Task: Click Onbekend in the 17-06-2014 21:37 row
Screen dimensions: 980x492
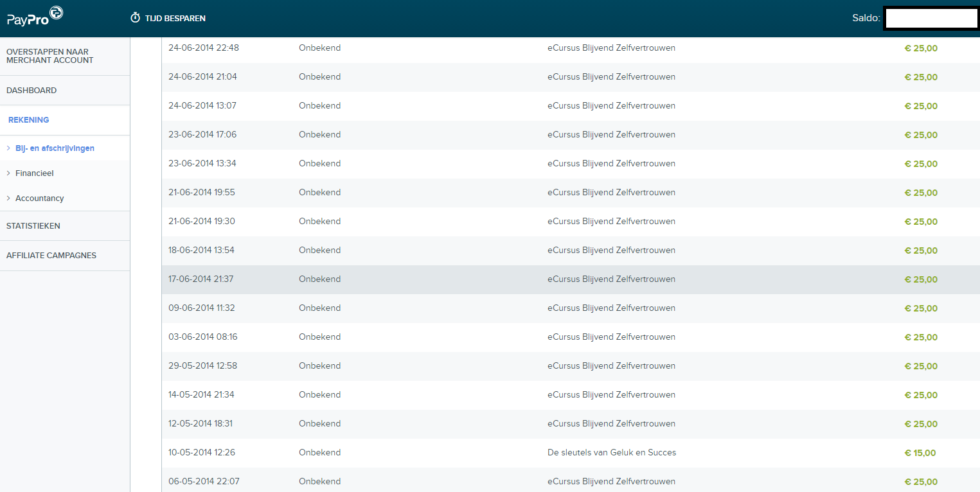Action: 320,279
